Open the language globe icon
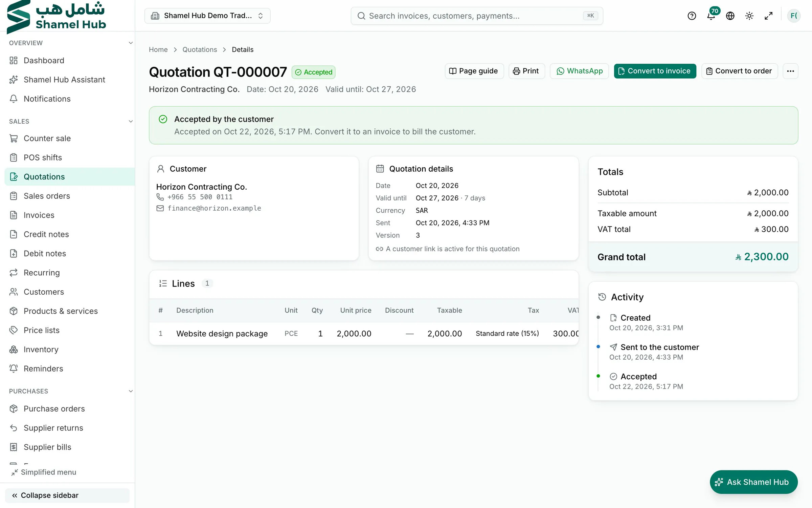Viewport: 812px width, 508px height. coord(730,16)
